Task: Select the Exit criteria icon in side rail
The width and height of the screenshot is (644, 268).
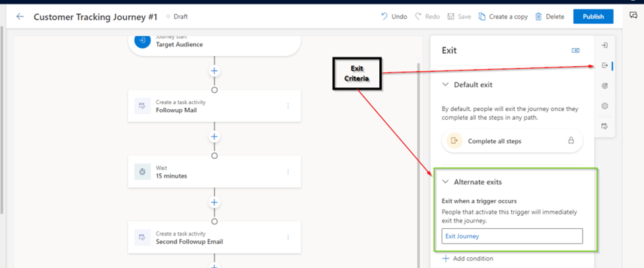Action: click(x=604, y=66)
